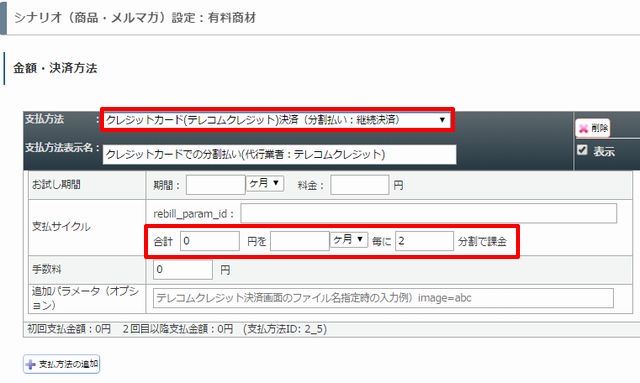
Task: Click the trial 期間 input field
Action: point(216,185)
